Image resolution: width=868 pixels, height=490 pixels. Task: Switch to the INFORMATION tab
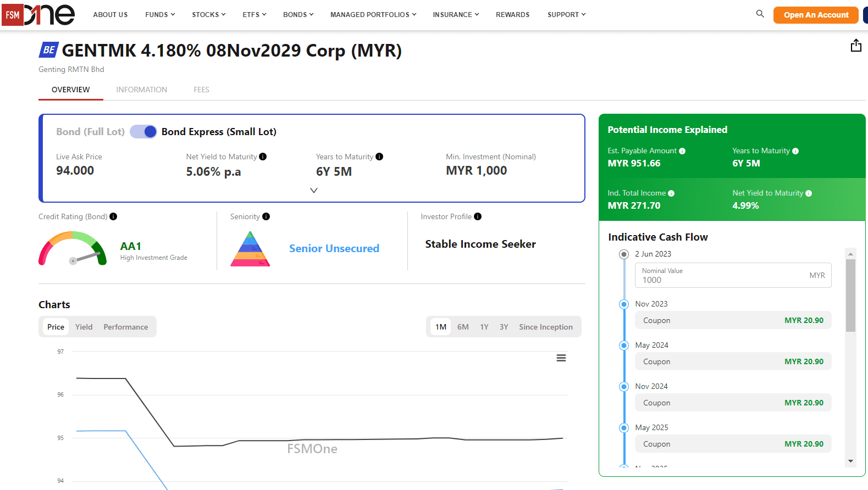(x=141, y=90)
